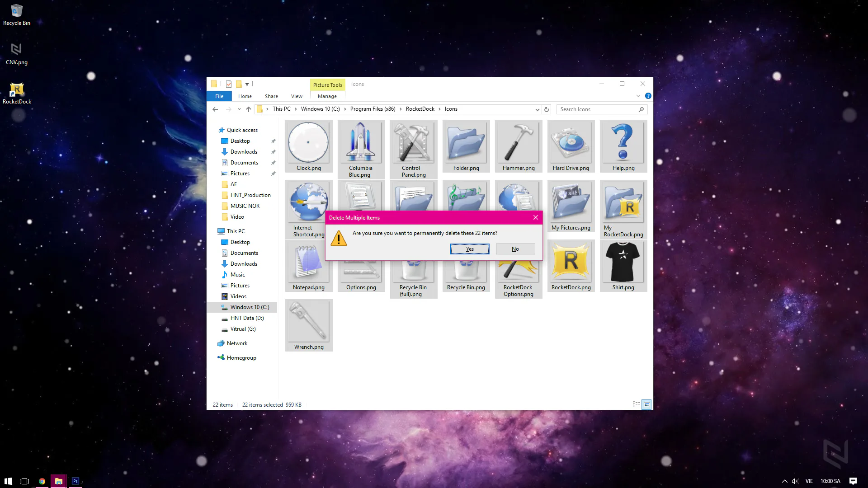868x488 pixels.
Task: Expand the ribbon with the chevron
Action: coord(638,96)
